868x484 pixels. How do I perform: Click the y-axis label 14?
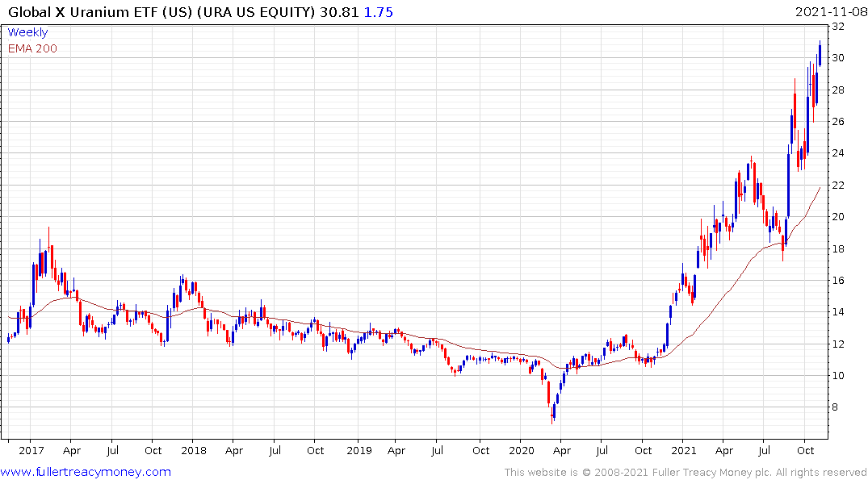[838, 312]
